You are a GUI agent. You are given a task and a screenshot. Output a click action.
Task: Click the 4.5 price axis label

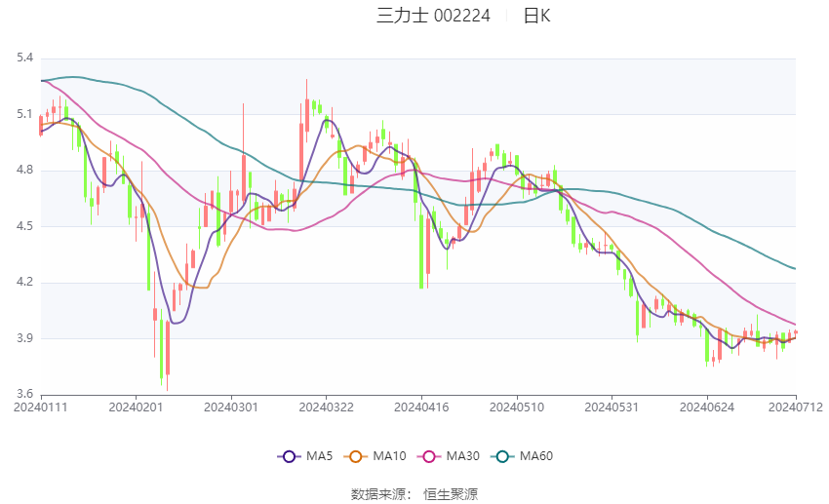point(24,226)
